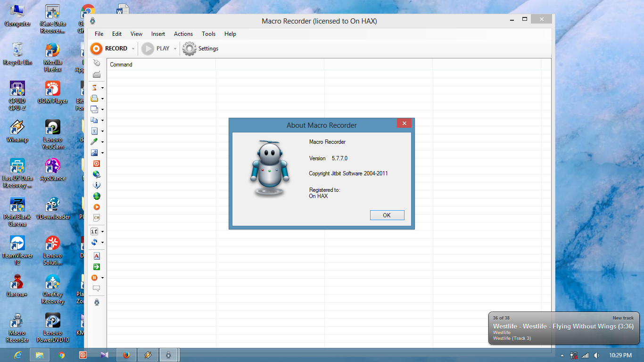The height and width of the screenshot is (362, 644).
Task: Expand the RECORD dropdown arrow
Action: point(133,48)
